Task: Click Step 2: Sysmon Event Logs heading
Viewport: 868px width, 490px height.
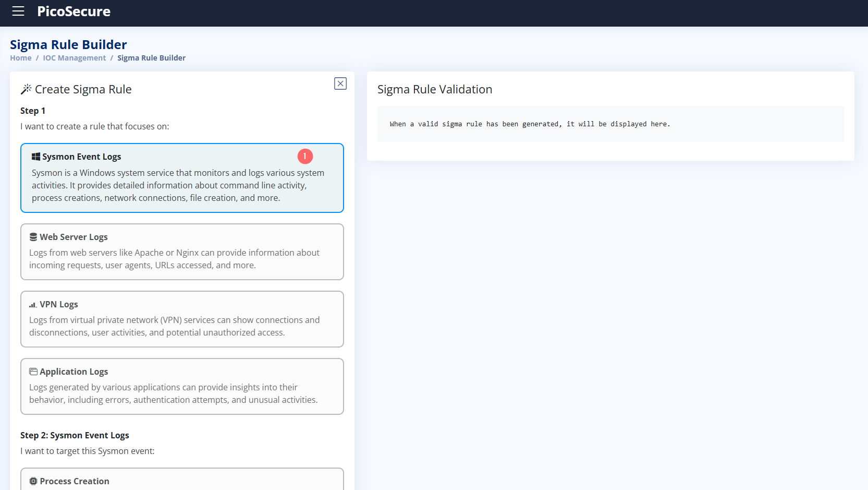Action: pos(75,435)
